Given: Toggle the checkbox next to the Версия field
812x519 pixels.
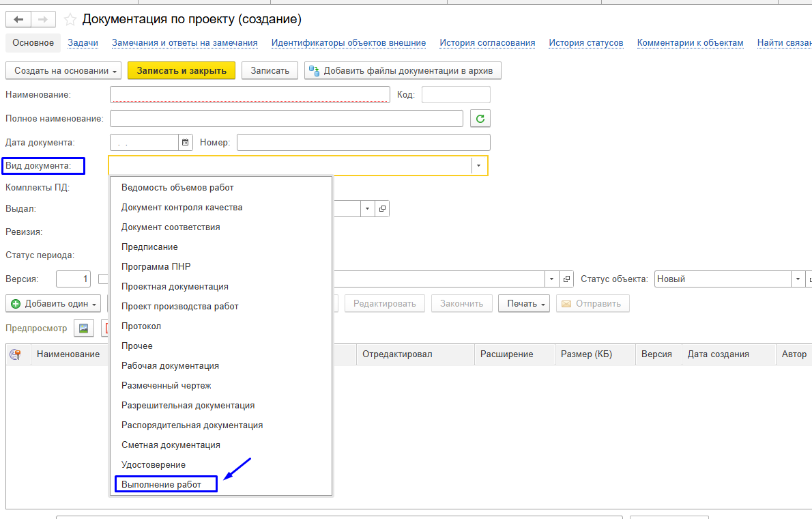Looking at the screenshot, I should click(102, 279).
